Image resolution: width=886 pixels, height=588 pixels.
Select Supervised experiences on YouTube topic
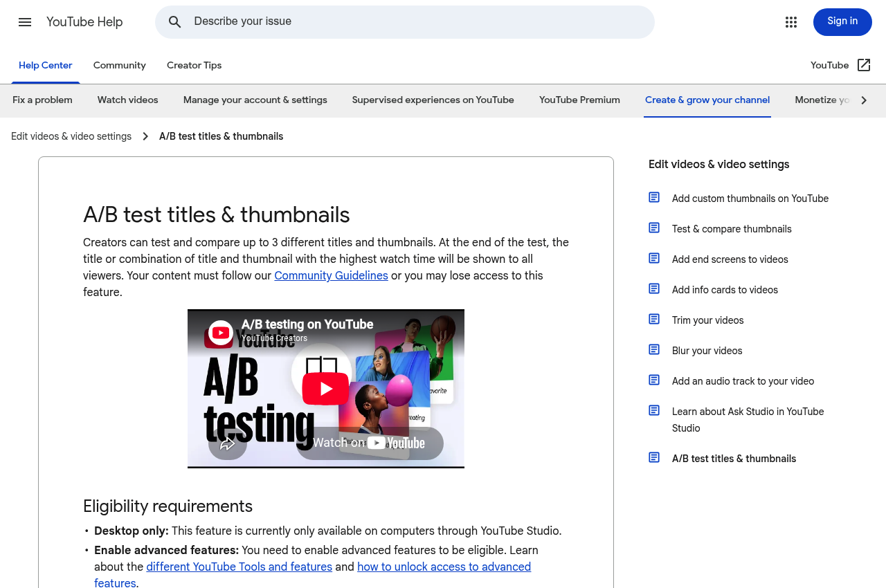click(x=433, y=100)
